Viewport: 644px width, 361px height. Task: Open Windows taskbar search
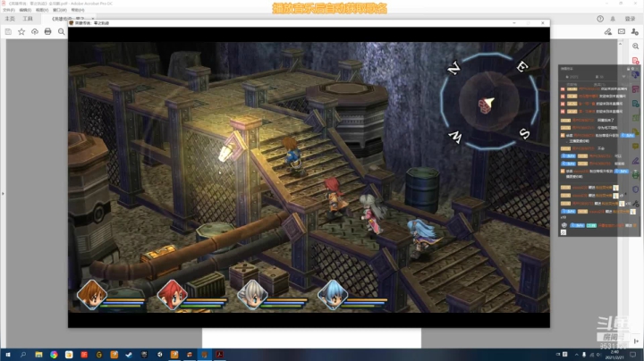(x=23, y=355)
